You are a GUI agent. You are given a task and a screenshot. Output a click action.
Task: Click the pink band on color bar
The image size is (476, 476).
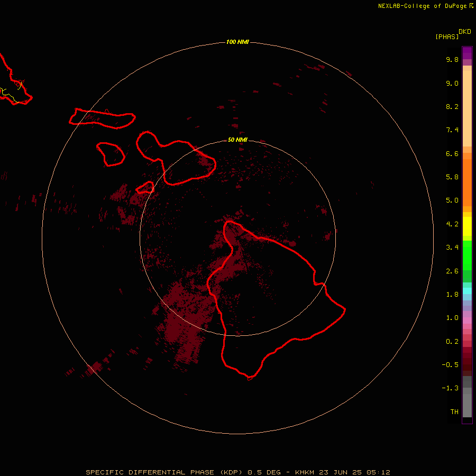click(467, 321)
